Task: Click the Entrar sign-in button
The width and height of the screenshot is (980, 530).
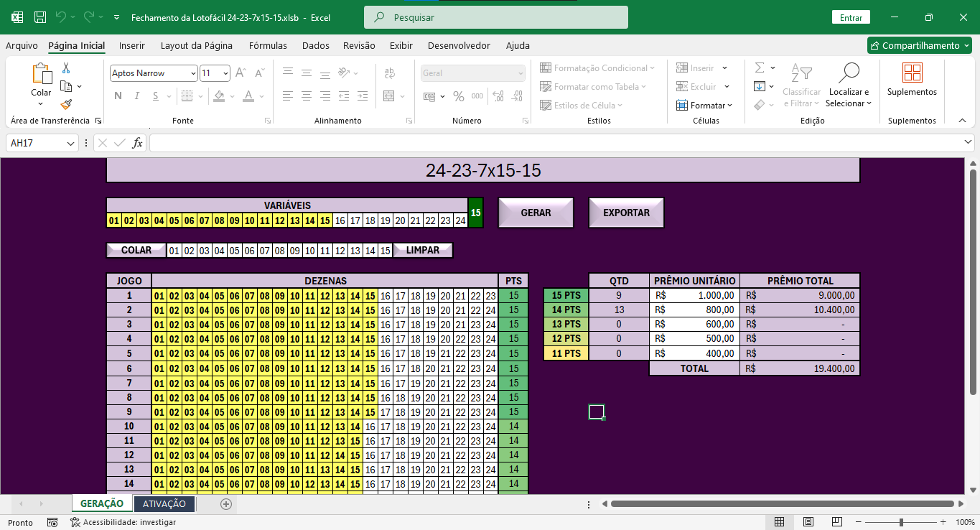Action: tap(851, 17)
